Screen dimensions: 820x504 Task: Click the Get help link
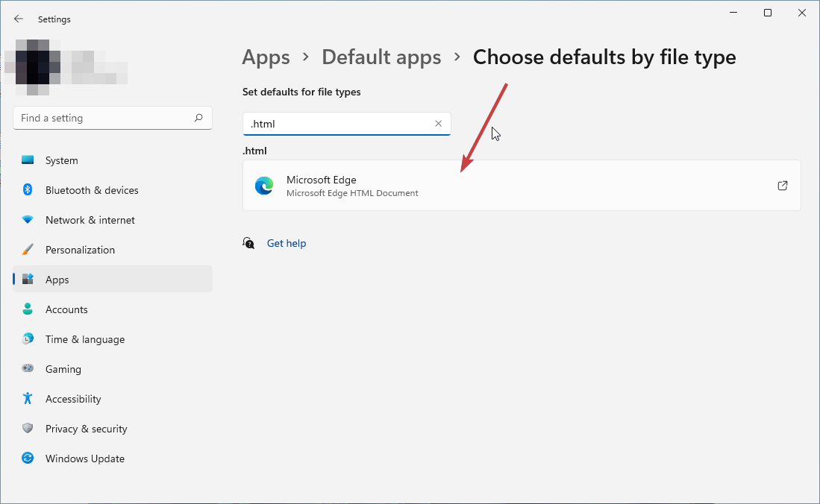pos(287,243)
